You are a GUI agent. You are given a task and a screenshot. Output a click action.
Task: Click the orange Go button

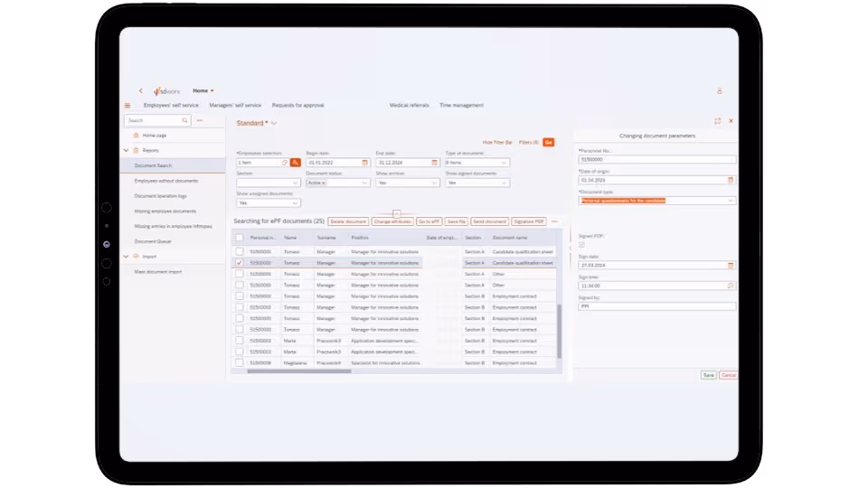[549, 143]
